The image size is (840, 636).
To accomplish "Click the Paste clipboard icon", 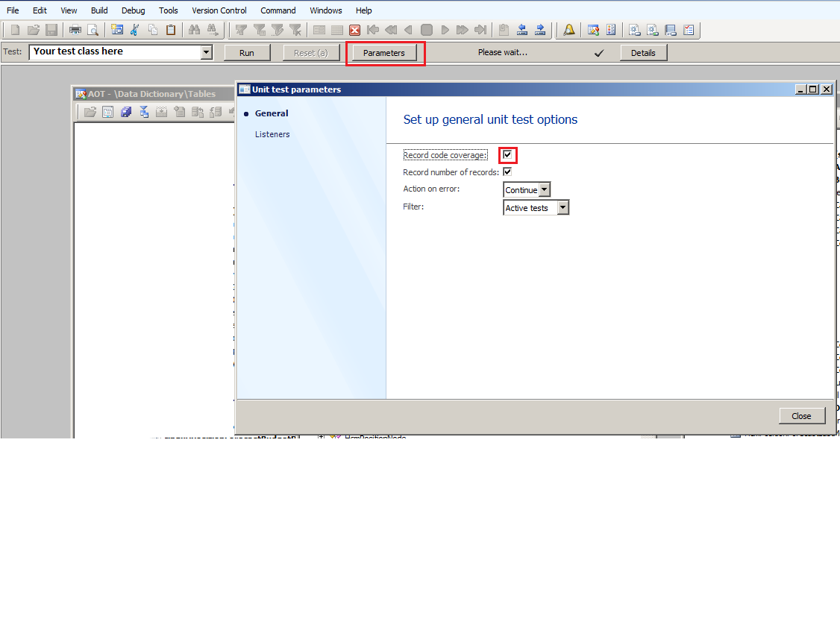I will (171, 30).
